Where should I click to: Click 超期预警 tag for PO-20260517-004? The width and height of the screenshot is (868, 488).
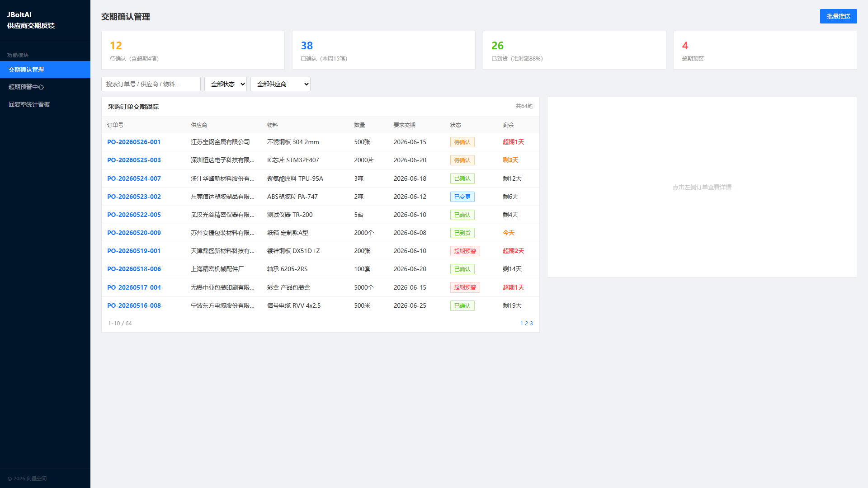[x=465, y=287]
